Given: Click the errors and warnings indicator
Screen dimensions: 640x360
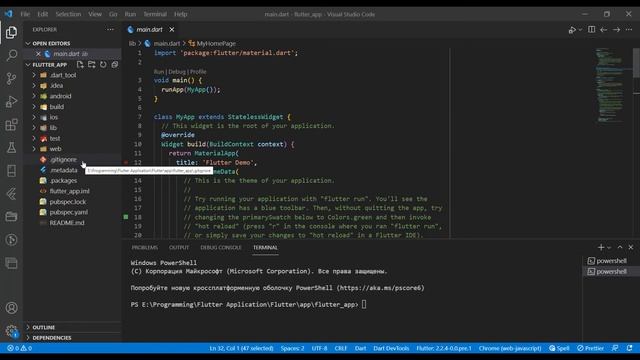Looking at the screenshot, I should [19, 348].
